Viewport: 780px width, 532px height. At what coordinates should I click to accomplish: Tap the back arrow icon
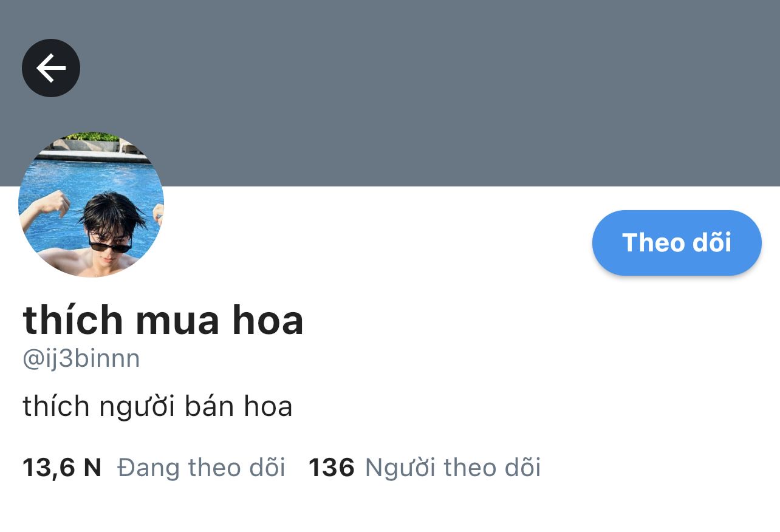tap(51, 68)
